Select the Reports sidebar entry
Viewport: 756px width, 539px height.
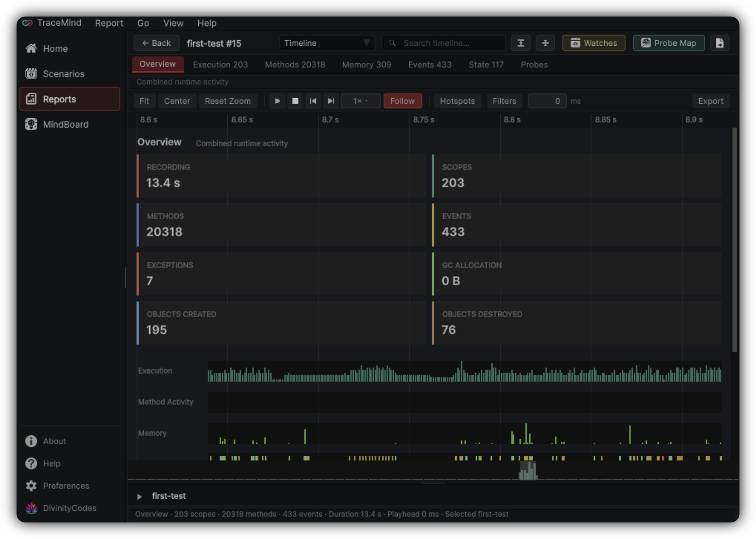point(70,99)
